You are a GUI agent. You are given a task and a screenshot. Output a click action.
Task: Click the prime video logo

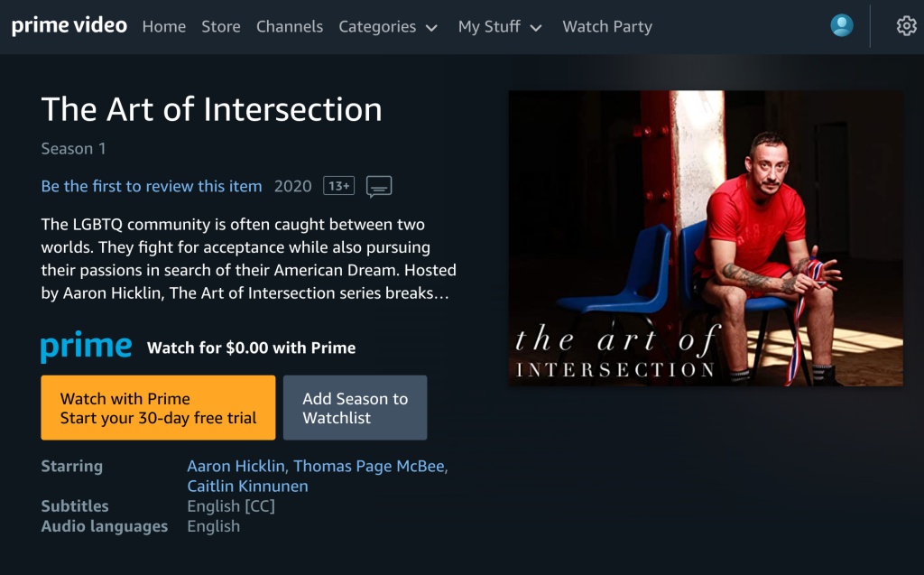click(x=69, y=25)
